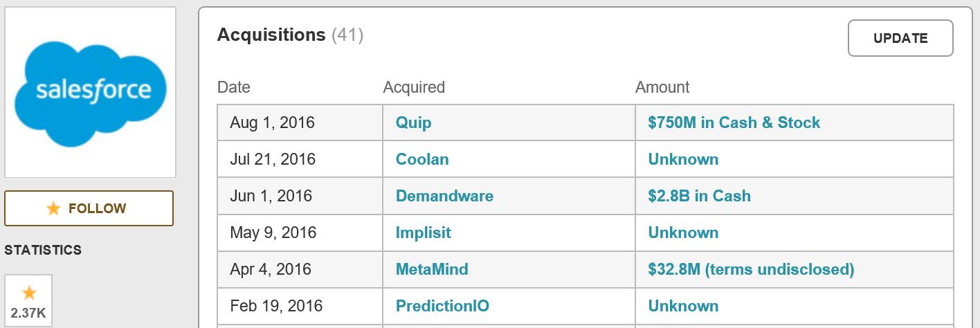980x328 pixels.
Task: Open the PredictionIO company link
Action: tap(442, 306)
